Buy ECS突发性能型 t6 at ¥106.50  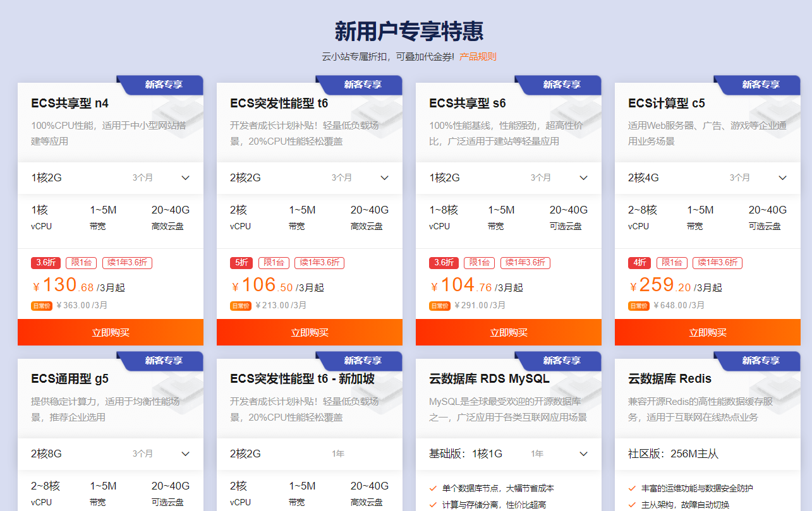pos(310,332)
